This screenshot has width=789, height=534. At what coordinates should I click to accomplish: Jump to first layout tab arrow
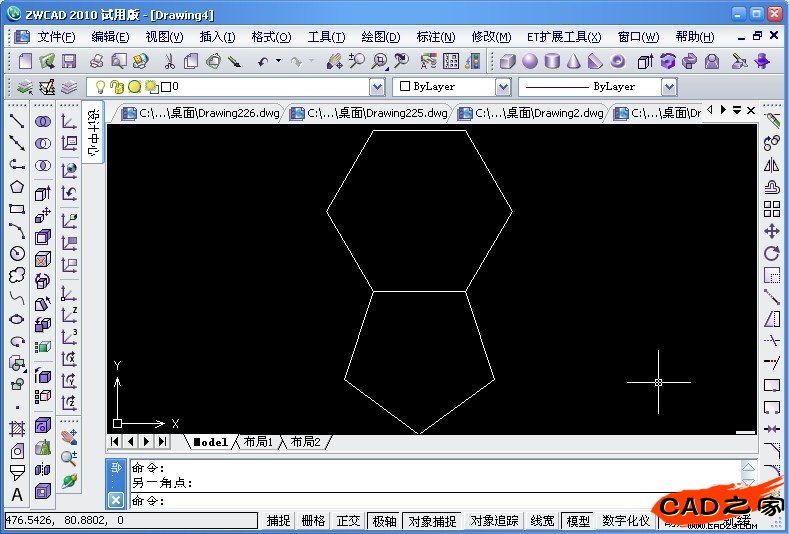click(x=115, y=442)
